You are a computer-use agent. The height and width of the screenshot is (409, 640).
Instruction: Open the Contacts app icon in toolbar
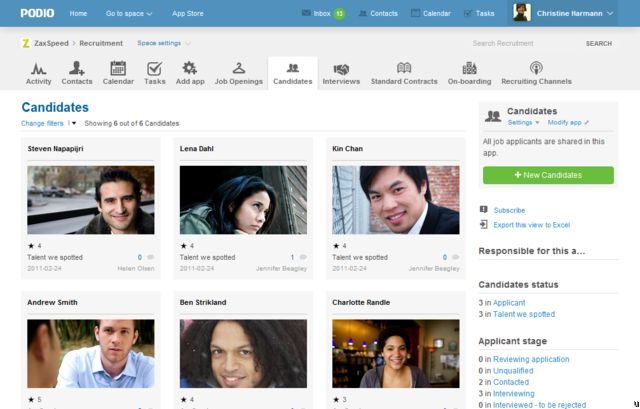(x=76, y=68)
